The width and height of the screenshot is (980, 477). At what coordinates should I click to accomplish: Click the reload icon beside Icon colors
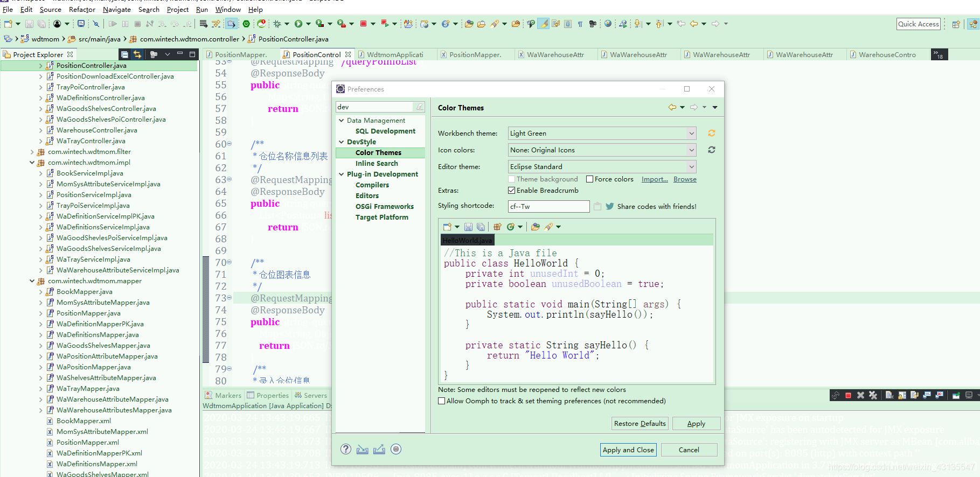[712, 150]
